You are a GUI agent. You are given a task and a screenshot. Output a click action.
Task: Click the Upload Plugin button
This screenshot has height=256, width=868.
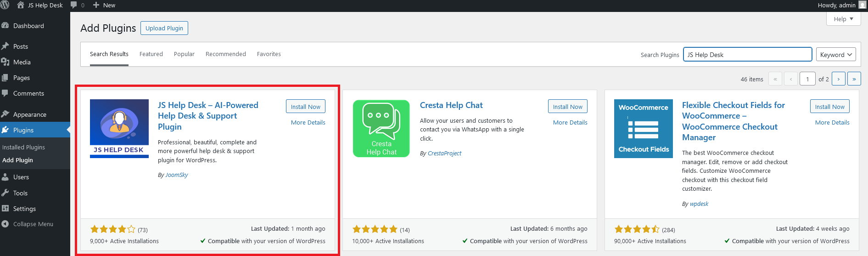pyautogui.click(x=164, y=28)
